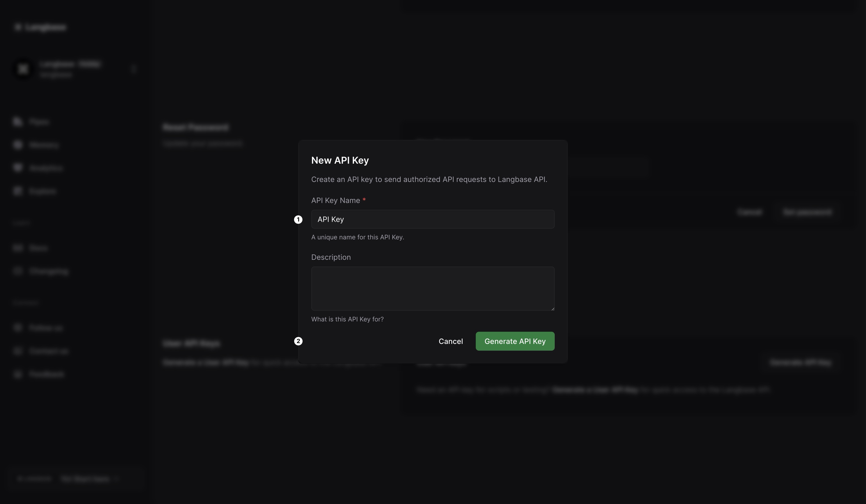The height and width of the screenshot is (504, 866).
Task: Click the Description textarea resize handle
Action: point(553,309)
